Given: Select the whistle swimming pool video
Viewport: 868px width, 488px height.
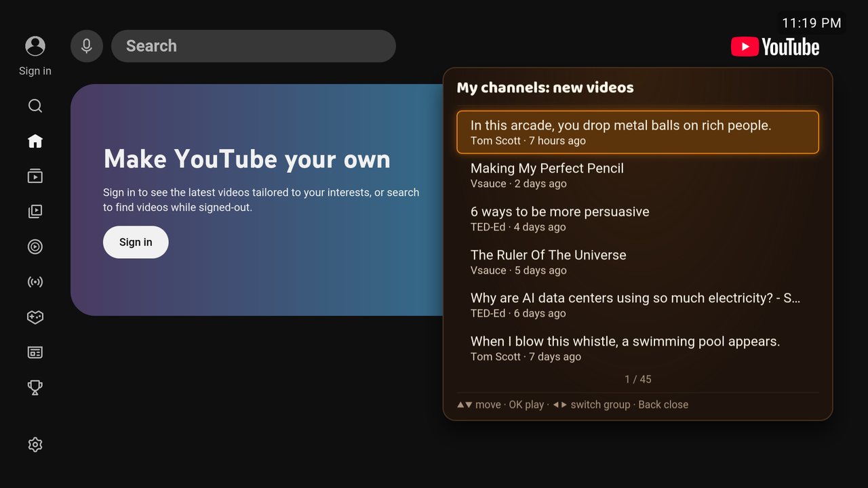Looking at the screenshot, I should (x=637, y=348).
